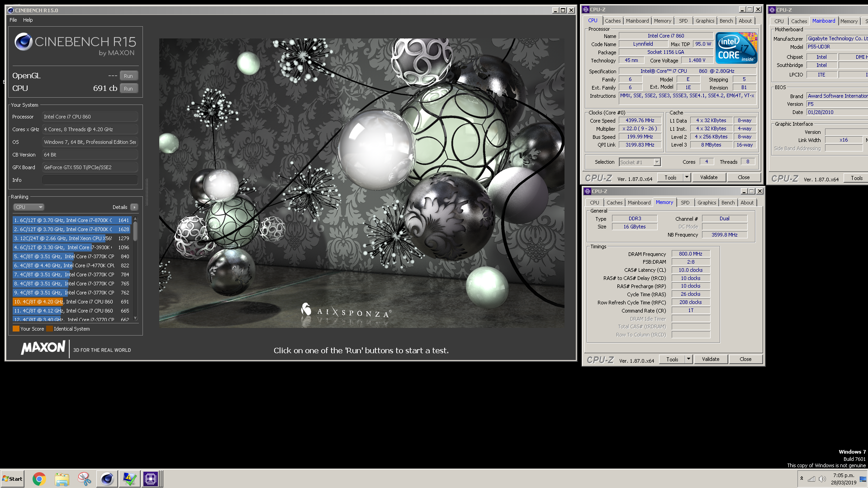The width and height of the screenshot is (868, 488).
Task: Click Tools button in CPU-Z CPU window
Action: point(670,177)
